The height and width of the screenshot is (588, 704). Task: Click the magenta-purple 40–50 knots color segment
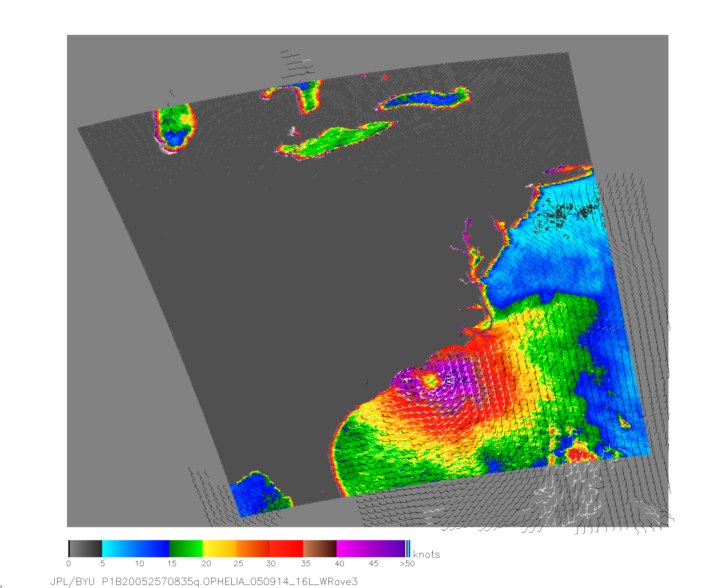370,548
